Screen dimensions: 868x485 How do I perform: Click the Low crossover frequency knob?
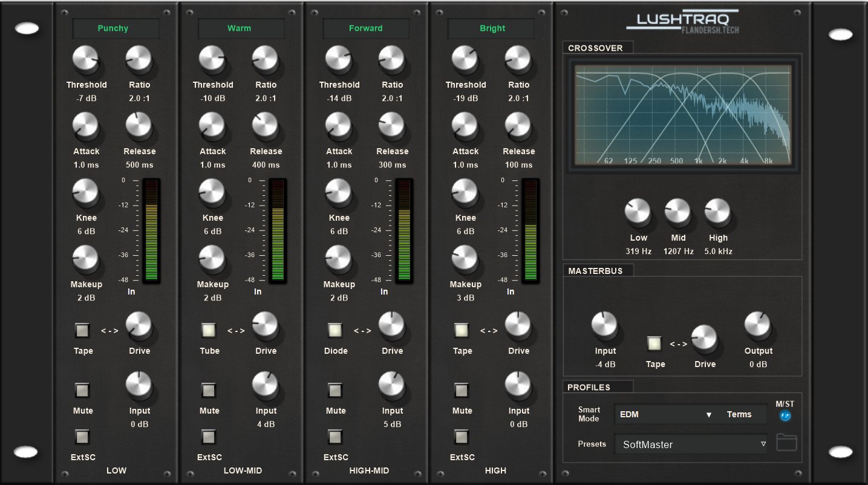638,212
